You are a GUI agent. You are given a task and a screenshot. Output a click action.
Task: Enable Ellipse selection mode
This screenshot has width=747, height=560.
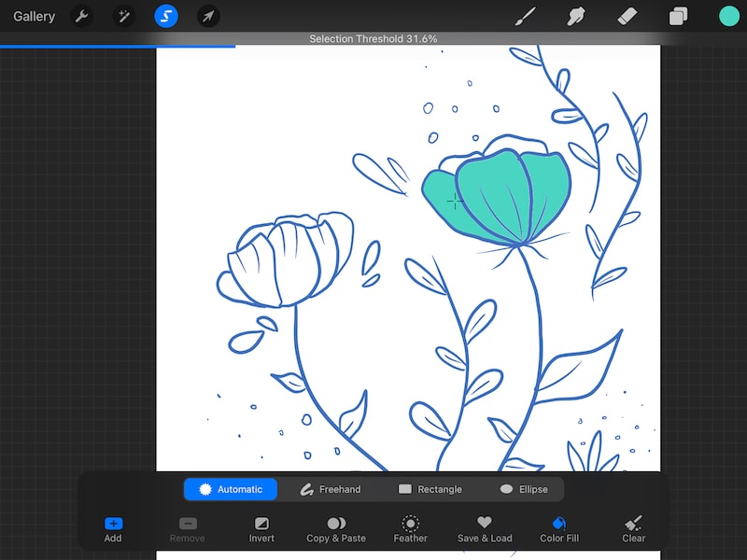[x=524, y=488]
